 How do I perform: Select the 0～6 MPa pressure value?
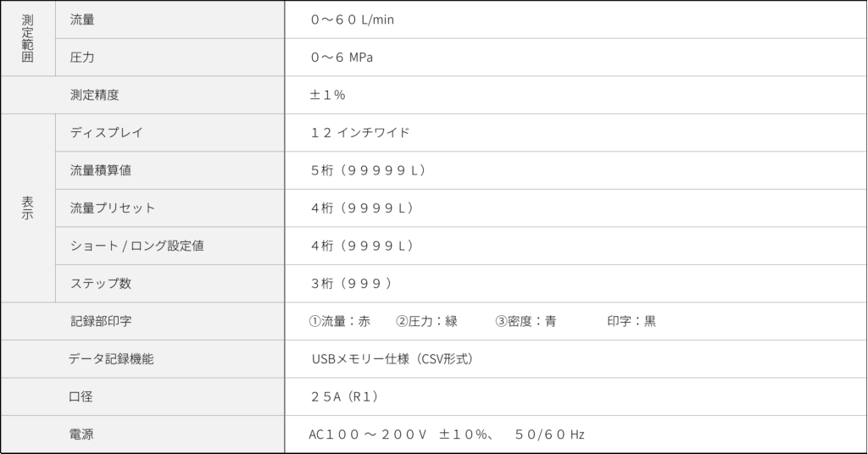342,58
